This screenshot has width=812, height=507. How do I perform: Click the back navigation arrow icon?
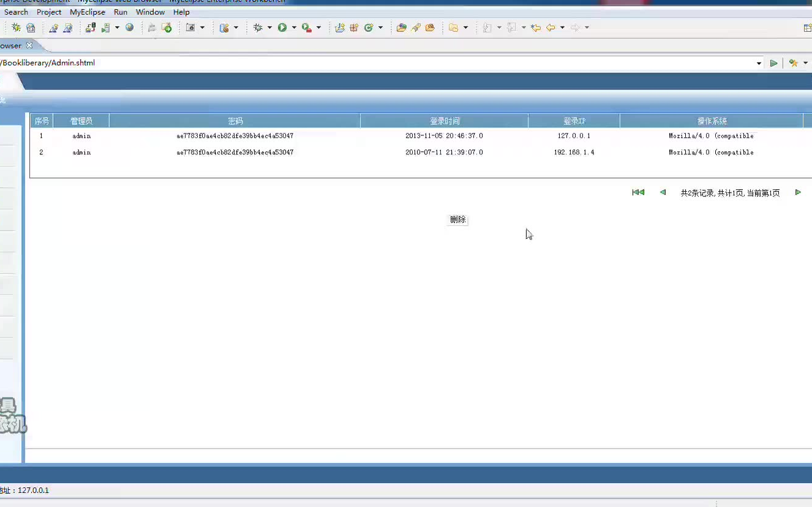(x=551, y=28)
